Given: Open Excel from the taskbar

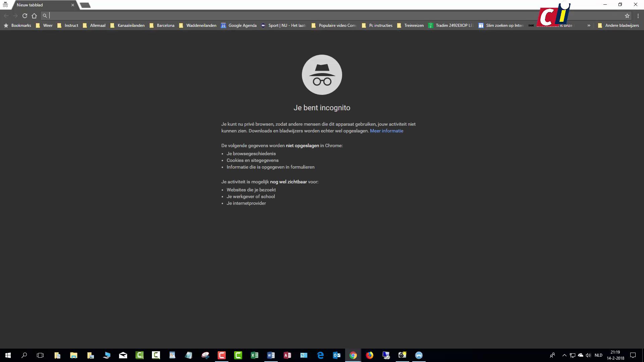Looking at the screenshot, I should (x=254, y=355).
